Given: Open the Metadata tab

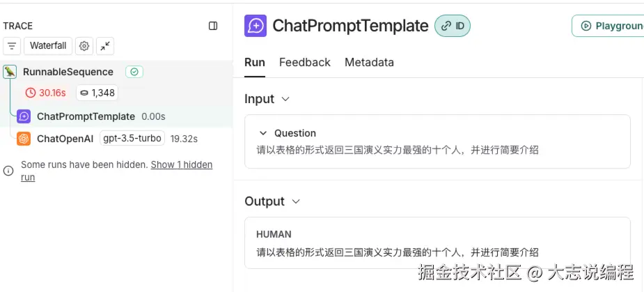Looking at the screenshot, I should [x=369, y=62].
